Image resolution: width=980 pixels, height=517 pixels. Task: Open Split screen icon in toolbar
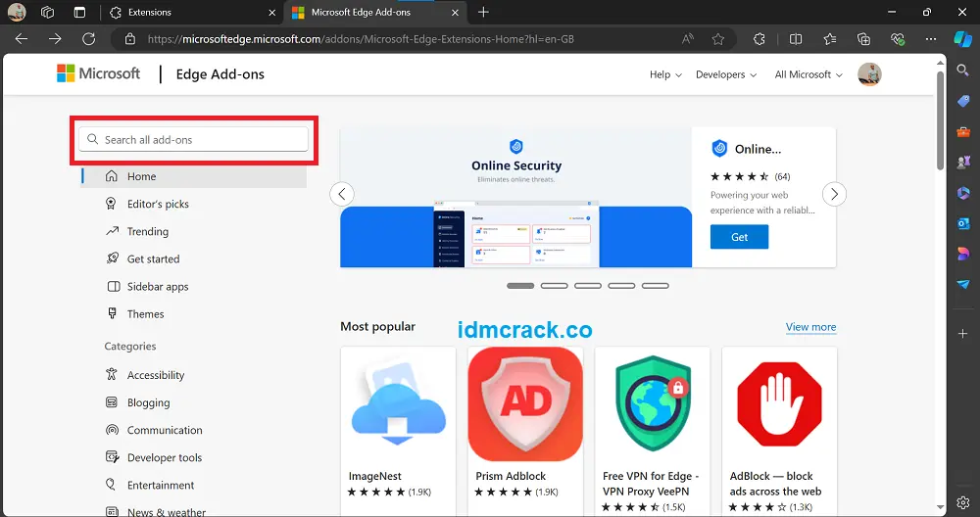(796, 39)
